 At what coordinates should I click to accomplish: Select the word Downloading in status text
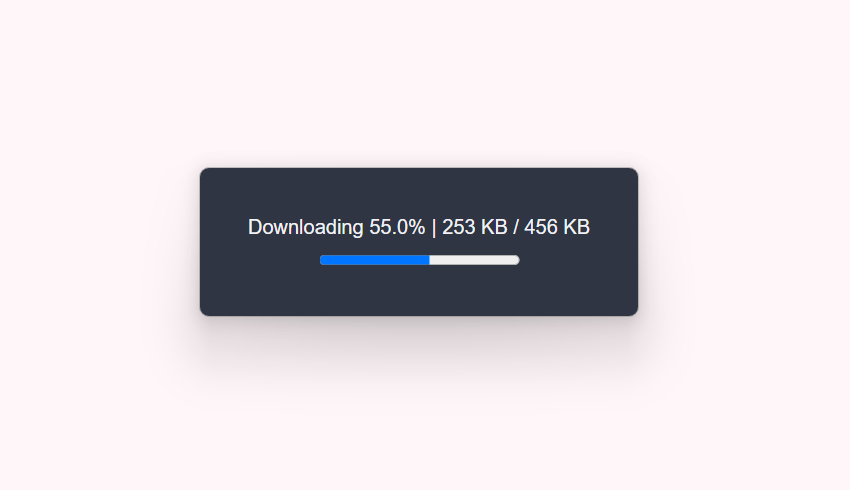305,227
